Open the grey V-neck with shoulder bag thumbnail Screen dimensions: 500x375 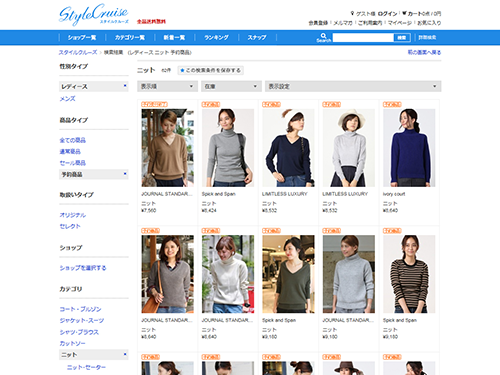(x=167, y=274)
